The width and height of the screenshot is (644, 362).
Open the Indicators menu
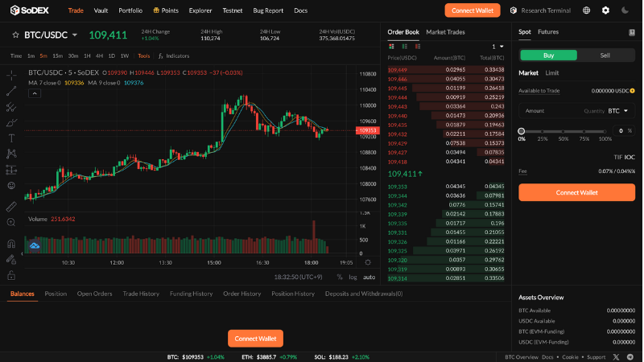click(174, 56)
